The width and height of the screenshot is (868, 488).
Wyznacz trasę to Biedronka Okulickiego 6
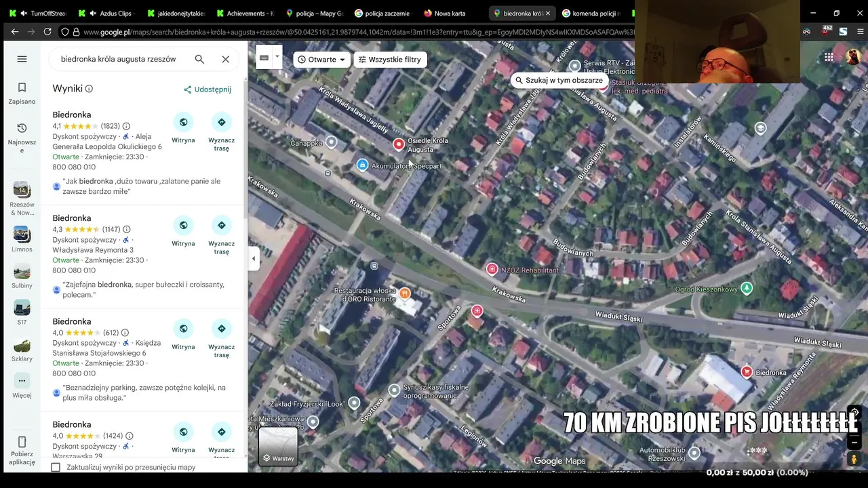point(222,131)
